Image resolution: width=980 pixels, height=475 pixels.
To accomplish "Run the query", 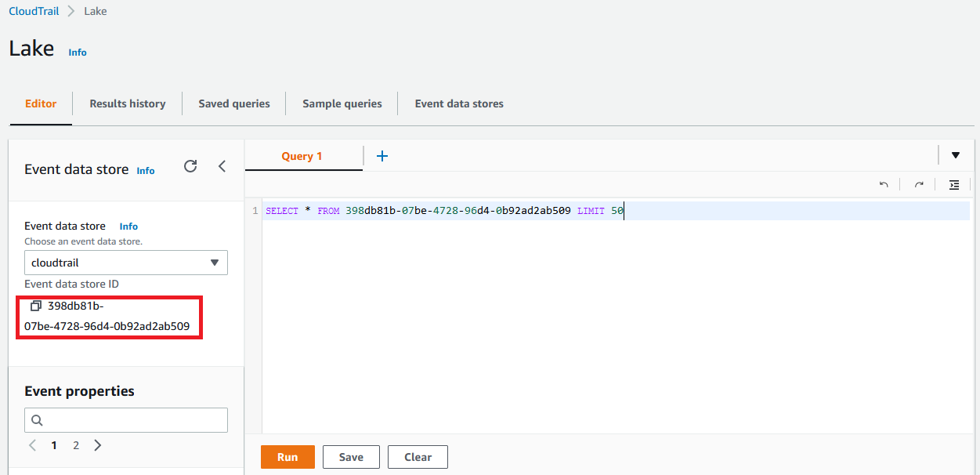I will 287,457.
